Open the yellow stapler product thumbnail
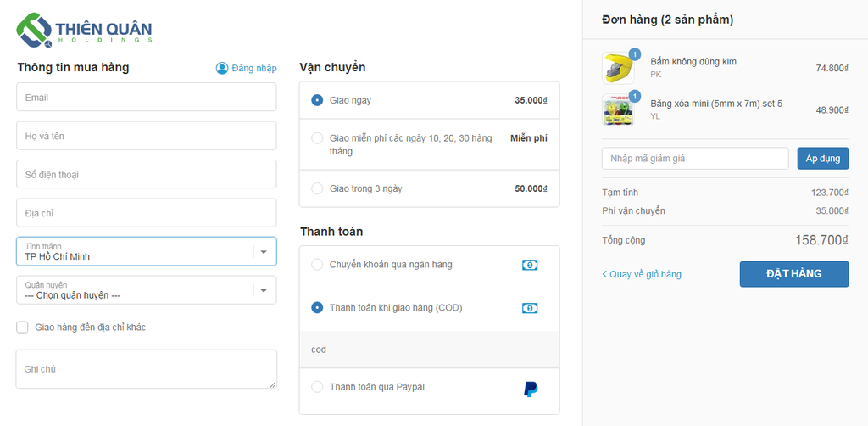 (x=618, y=68)
